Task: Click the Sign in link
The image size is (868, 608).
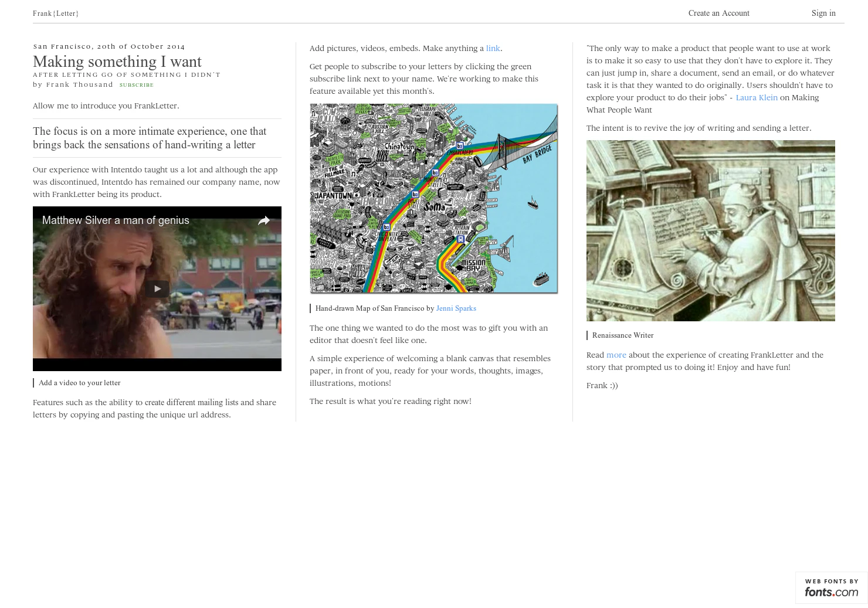Action: pyautogui.click(x=823, y=13)
